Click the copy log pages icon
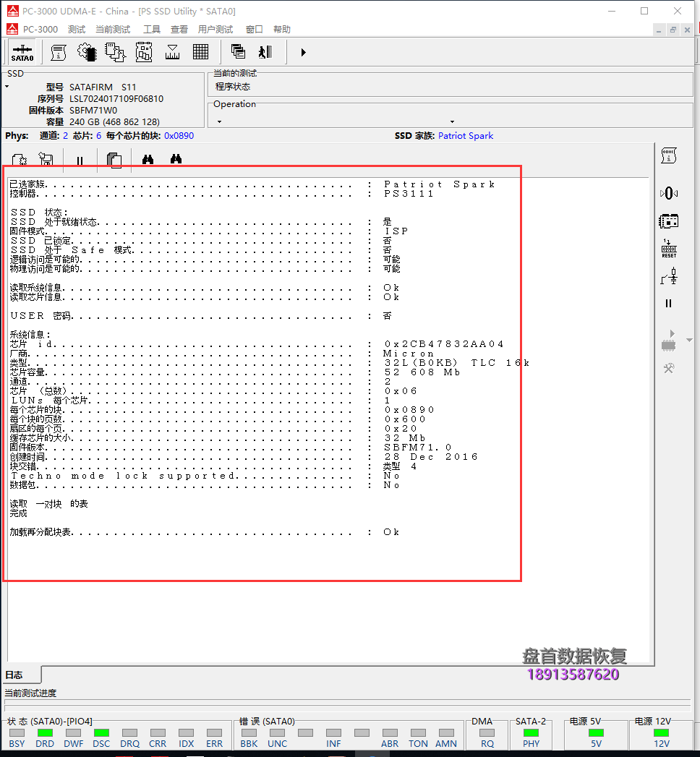The height and width of the screenshot is (757, 700). [x=114, y=160]
